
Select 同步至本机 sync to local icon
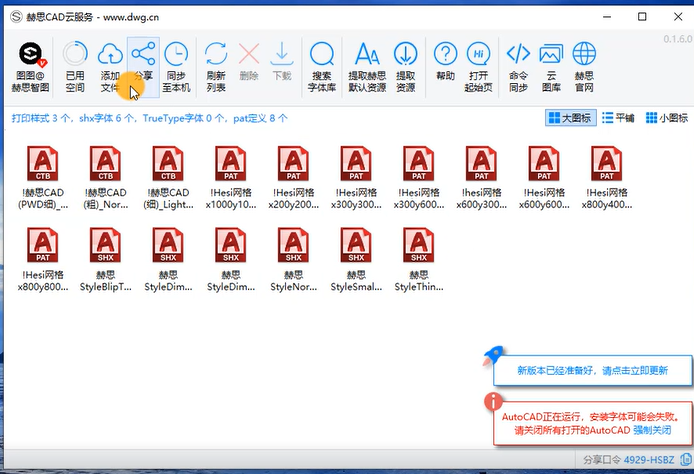pos(176,66)
